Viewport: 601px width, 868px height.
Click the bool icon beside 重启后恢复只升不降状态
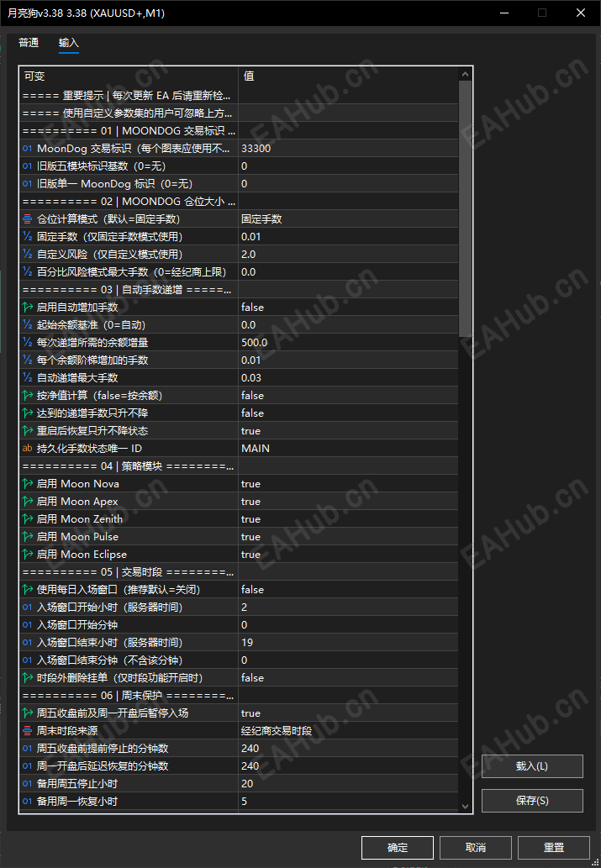click(27, 431)
